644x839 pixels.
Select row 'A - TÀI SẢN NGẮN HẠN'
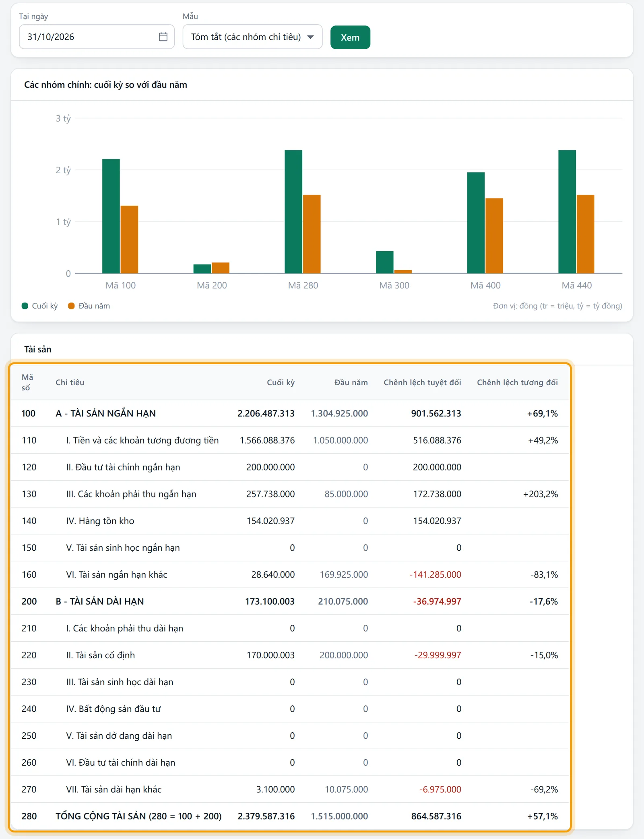click(290, 413)
